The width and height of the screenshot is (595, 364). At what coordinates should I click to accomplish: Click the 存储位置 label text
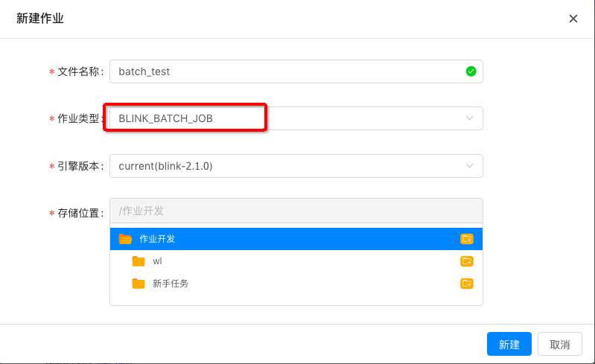point(78,213)
